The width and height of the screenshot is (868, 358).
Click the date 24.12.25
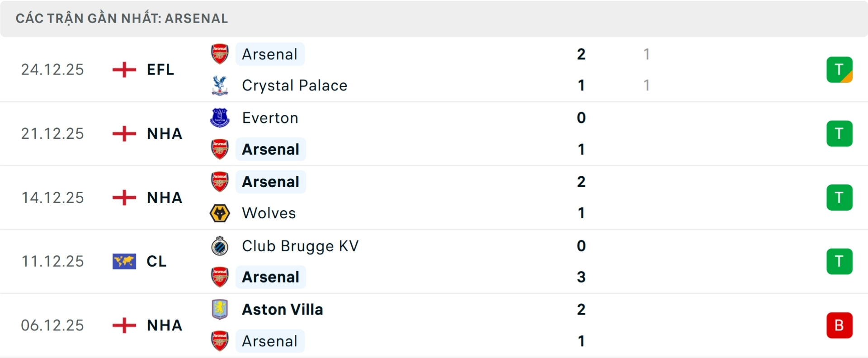[52, 69]
